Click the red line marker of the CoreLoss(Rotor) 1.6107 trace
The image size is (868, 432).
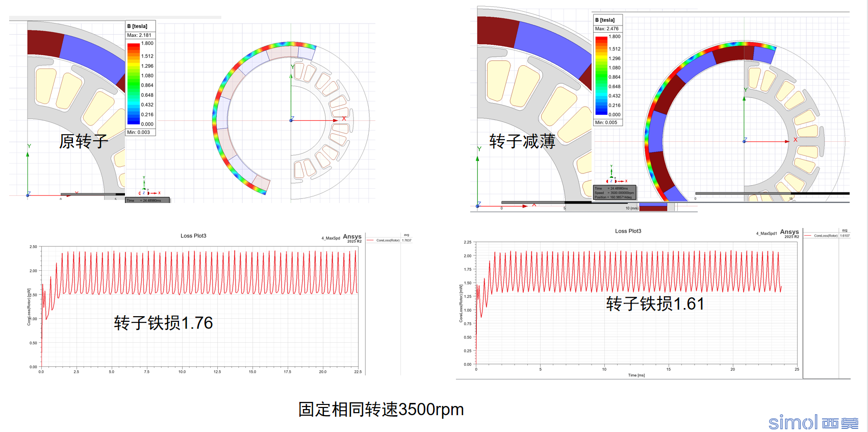pyautogui.click(x=808, y=236)
